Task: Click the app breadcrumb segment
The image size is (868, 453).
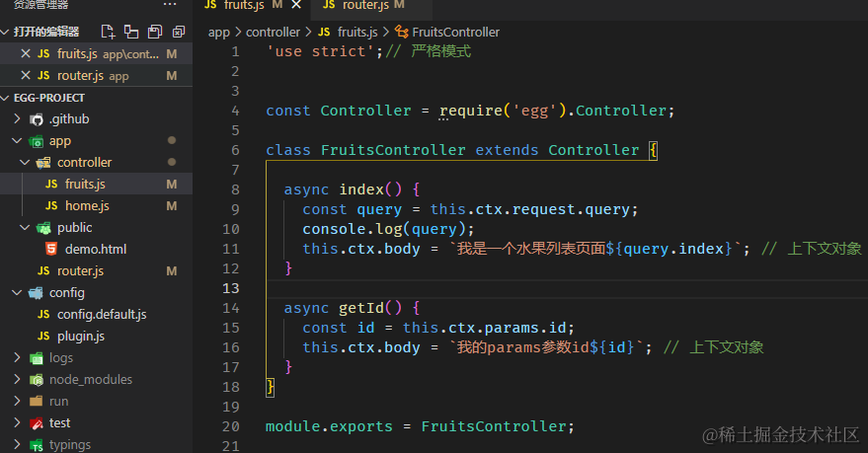Action: coord(218,33)
